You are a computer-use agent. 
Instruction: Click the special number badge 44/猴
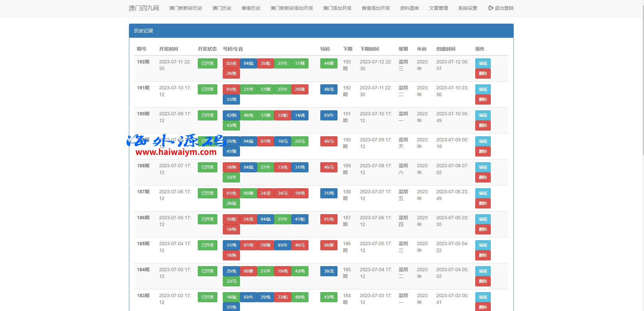tap(329, 63)
